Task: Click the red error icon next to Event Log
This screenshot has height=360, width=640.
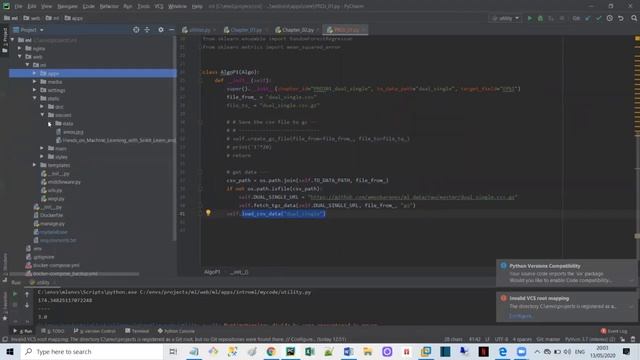Action: 603,331
